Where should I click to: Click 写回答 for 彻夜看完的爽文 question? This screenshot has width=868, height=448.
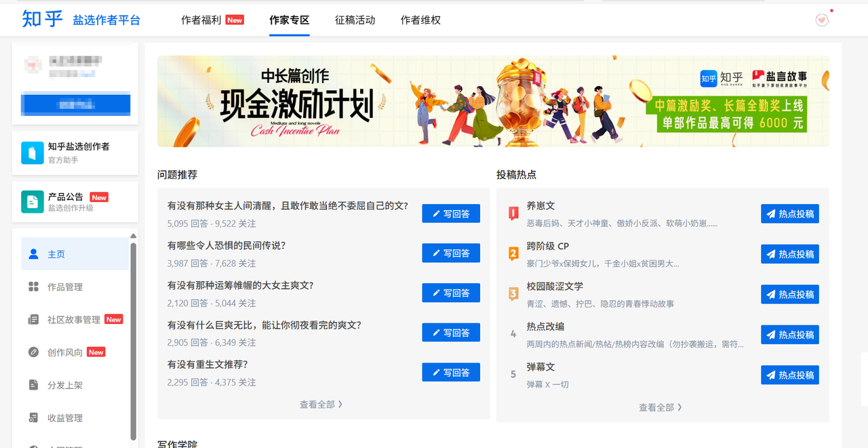[x=451, y=333]
